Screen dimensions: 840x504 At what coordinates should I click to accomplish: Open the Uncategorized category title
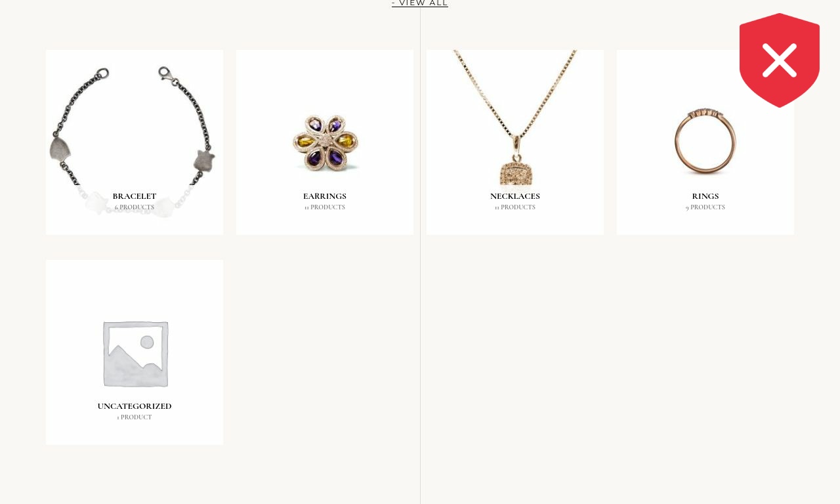click(x=135, y=406)
